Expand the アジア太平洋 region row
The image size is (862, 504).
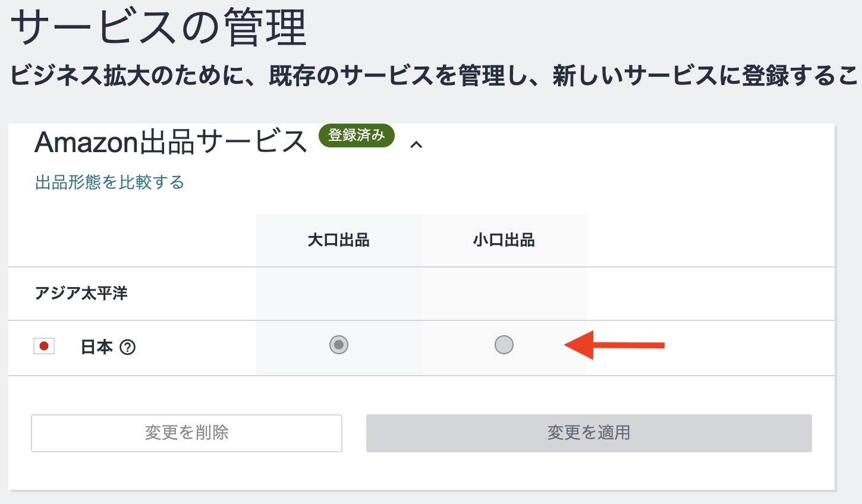pos(81,293)
